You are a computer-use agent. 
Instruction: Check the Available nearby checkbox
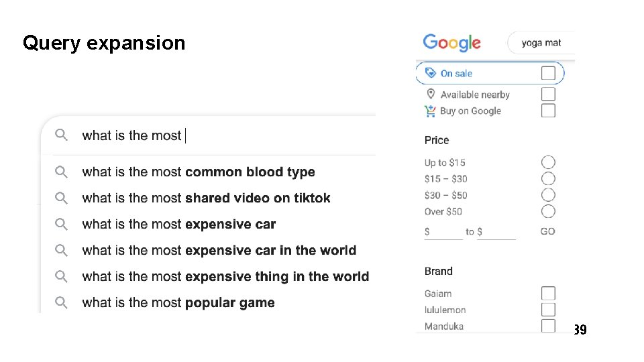pos(548,94)
